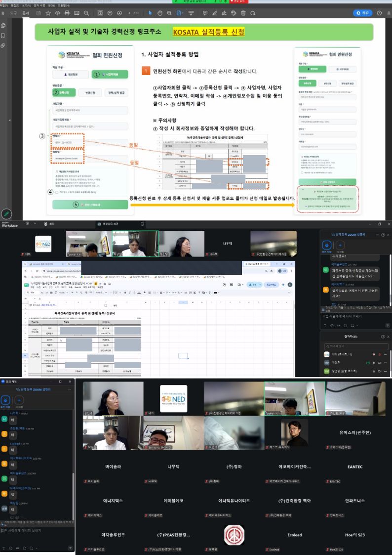Click the star bookmark icon in Acrobat toolbar

point(48,13)
